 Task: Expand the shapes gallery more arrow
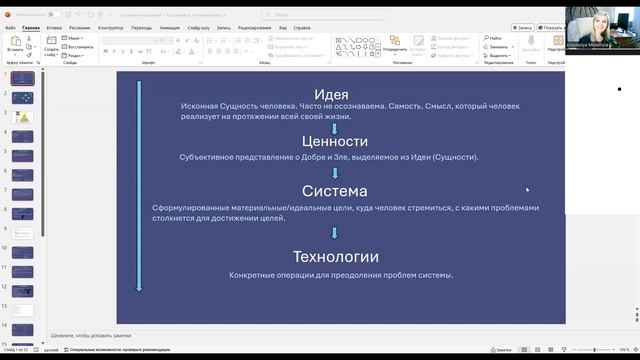tap(378, 54)
